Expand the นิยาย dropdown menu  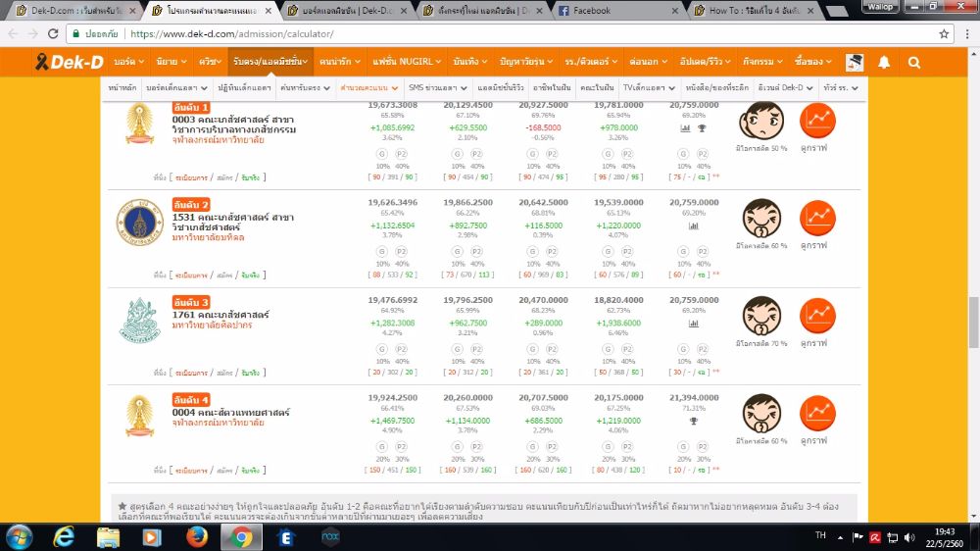[x=170, y=62]
